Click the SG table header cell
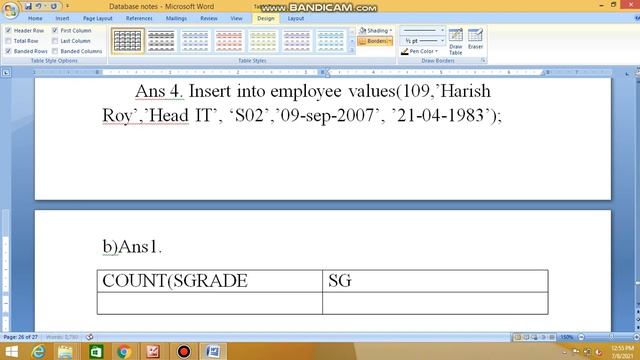 (435, 281)
